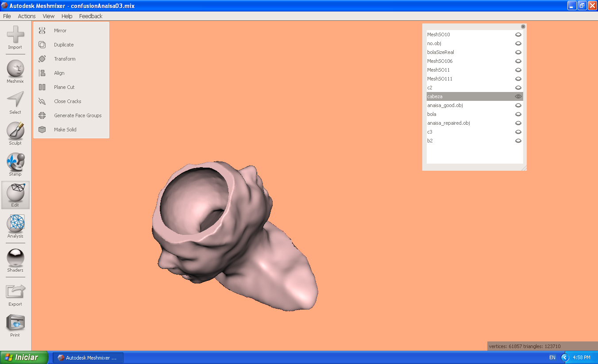Open the File menu
598x364 pixels.
click(7, 16)
